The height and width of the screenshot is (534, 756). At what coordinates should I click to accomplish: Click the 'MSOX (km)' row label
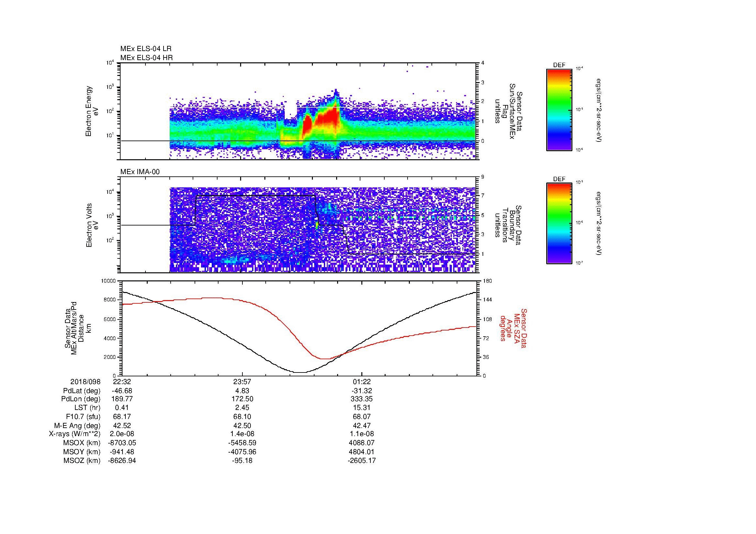coord(82,443)
